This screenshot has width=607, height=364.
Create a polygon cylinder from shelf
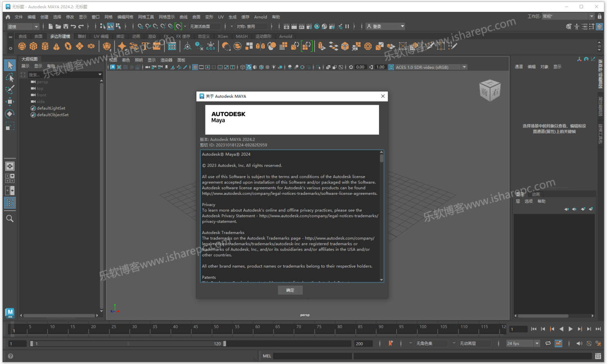(45, 46)
